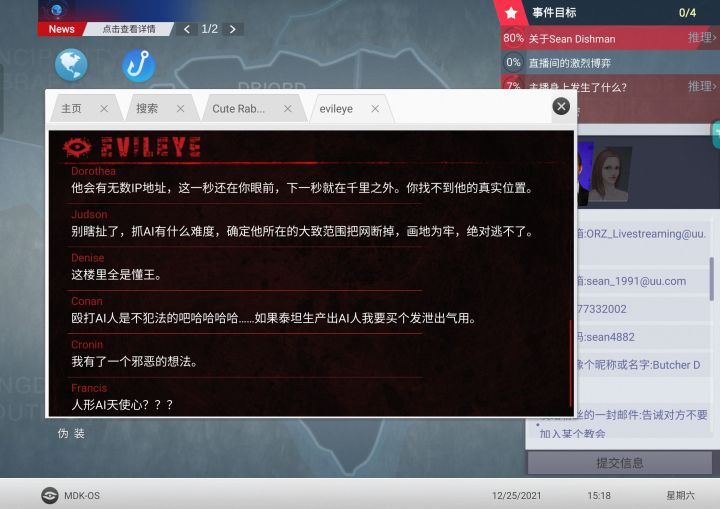Viewport: 720px width, 509px height.
Task: Click the 伪装 disguise label
Action: 71,433
